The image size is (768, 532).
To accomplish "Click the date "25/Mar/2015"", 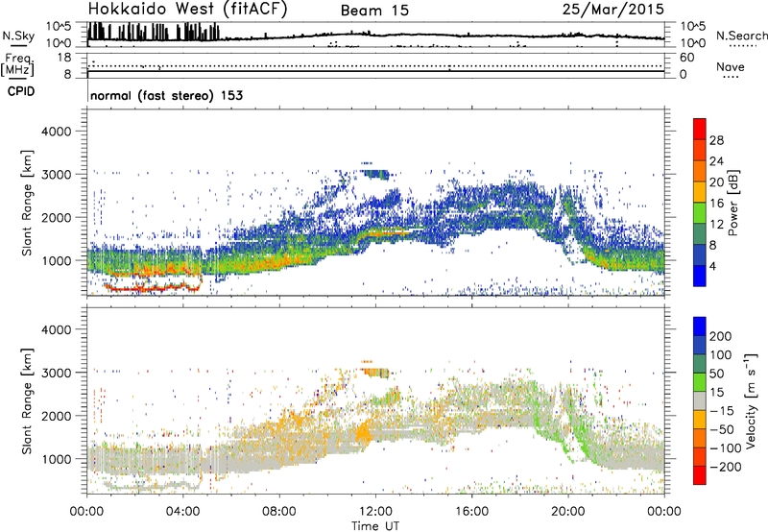I will 613,9.
